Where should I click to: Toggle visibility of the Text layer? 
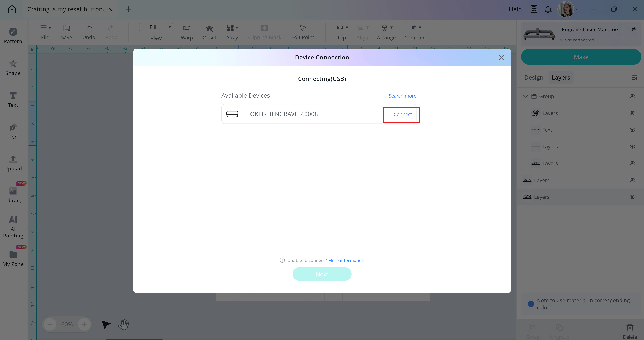(632, 130)
